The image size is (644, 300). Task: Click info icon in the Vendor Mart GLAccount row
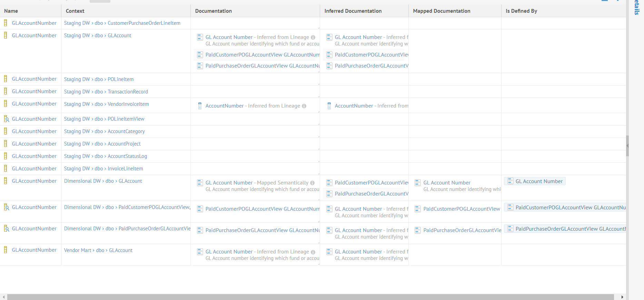[x=313, y=252]
